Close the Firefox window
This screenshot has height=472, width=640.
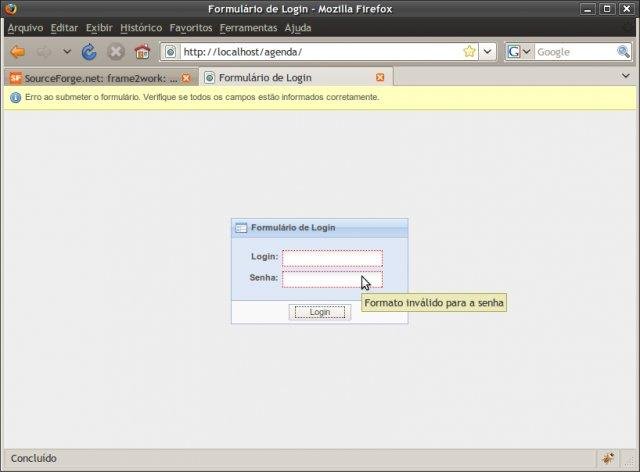pyautogui.click(x=627, y=9)
